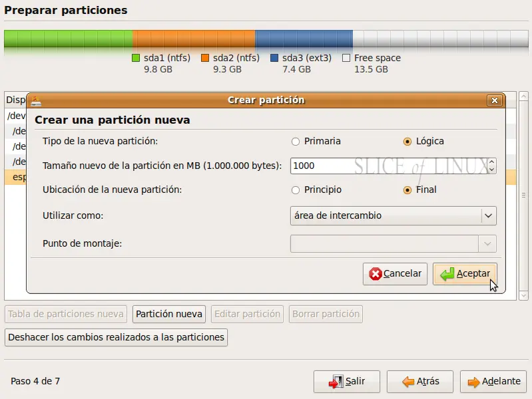This screenshot has height=399, width=532.
Task: Click the free space segment in partition bar
Action: (x=440, y=39)
